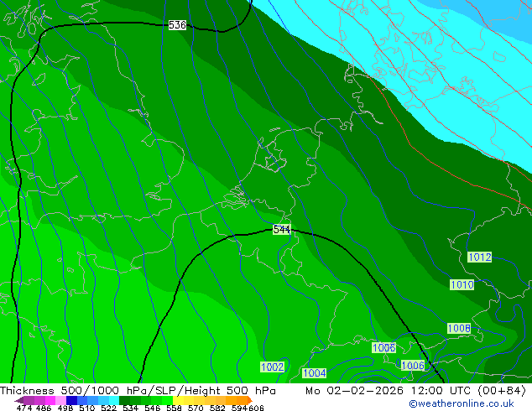Pick the light pink swatch in the legend
Screen dimensions: 532x411
coord(60,400)
